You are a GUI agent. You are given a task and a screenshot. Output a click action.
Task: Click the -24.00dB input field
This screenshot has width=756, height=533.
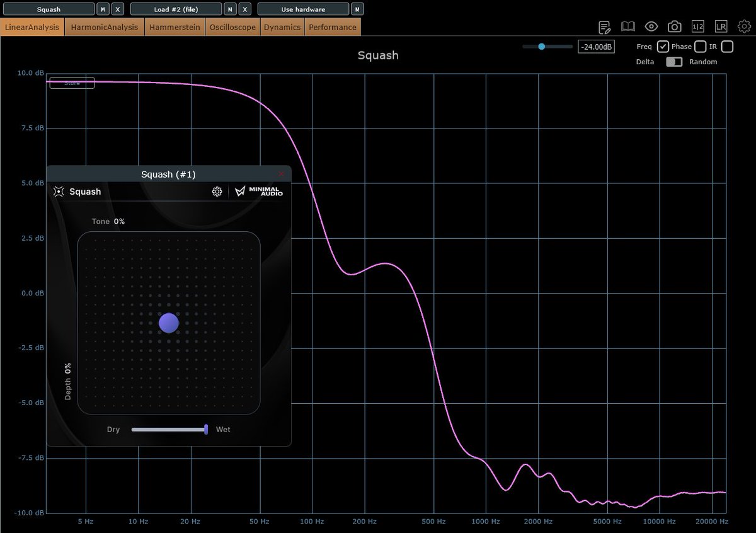596,47
